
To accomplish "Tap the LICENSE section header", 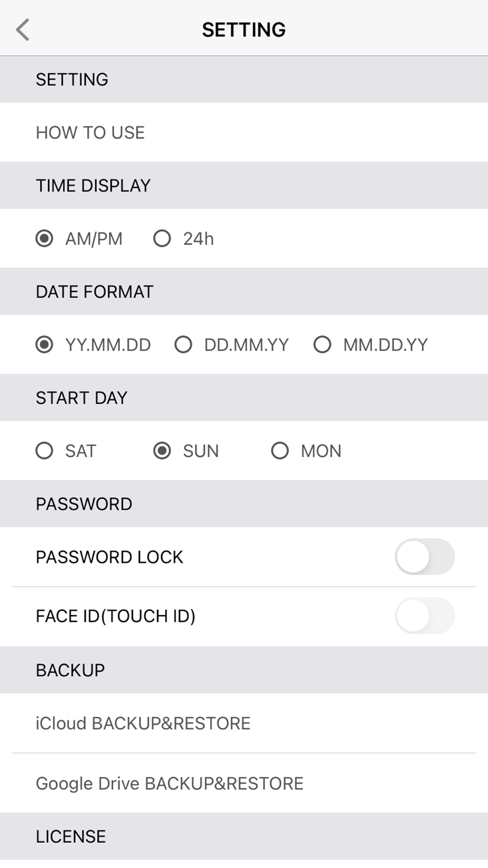I will click(x=244, y=836).
